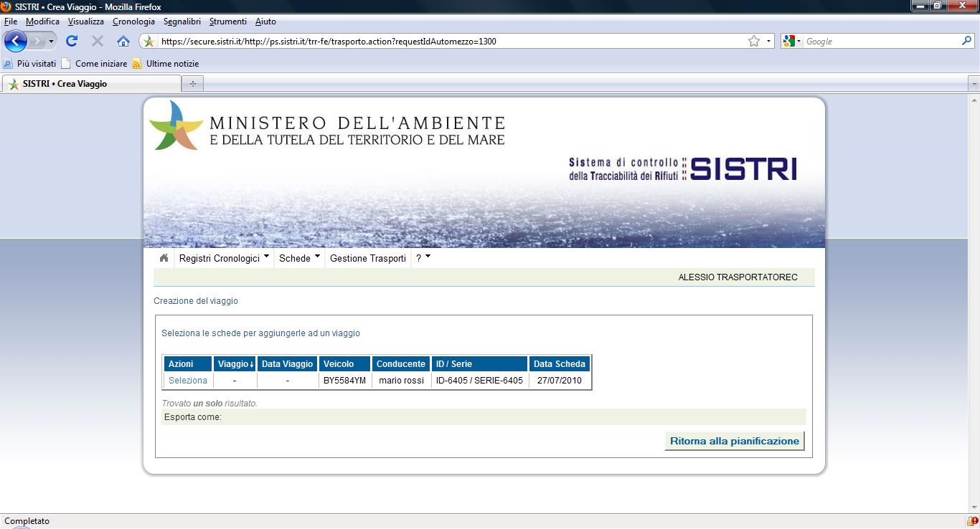Open the Strumenti menu
The image size is (980, 529).
228,22
